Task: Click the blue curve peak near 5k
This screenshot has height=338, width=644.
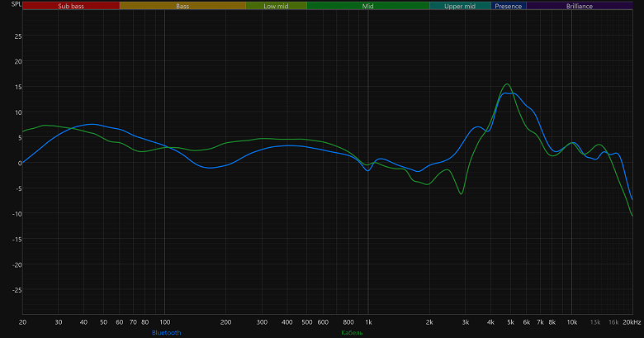Action: [509, 93]
